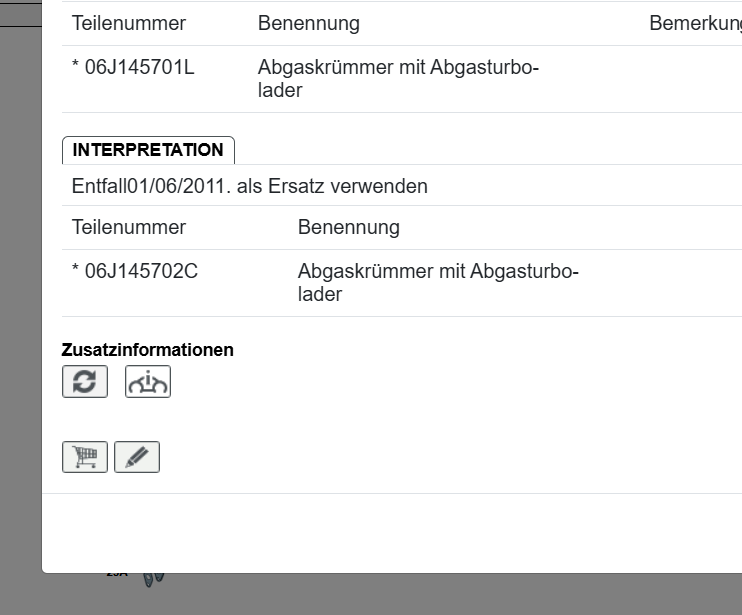Image resolution: width=742 pixels, height=615 pixels.
Task: Click the asterisk before 06J145702C
Action: coord(76,272)
